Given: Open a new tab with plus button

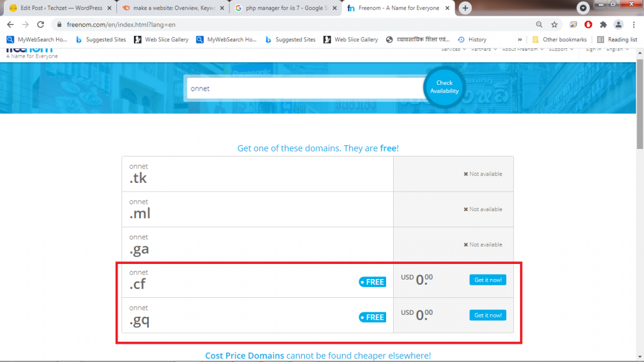Looking at the screenshot, I should point(465,8).
